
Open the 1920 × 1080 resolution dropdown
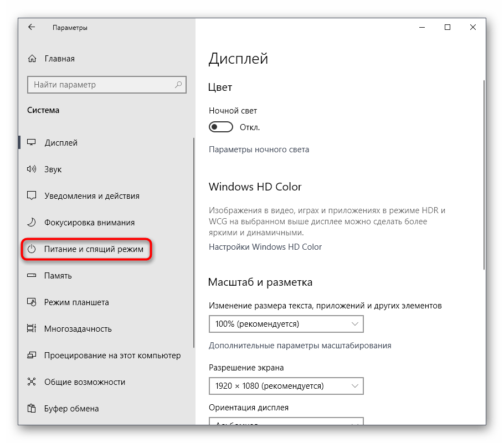pos(286,386)
